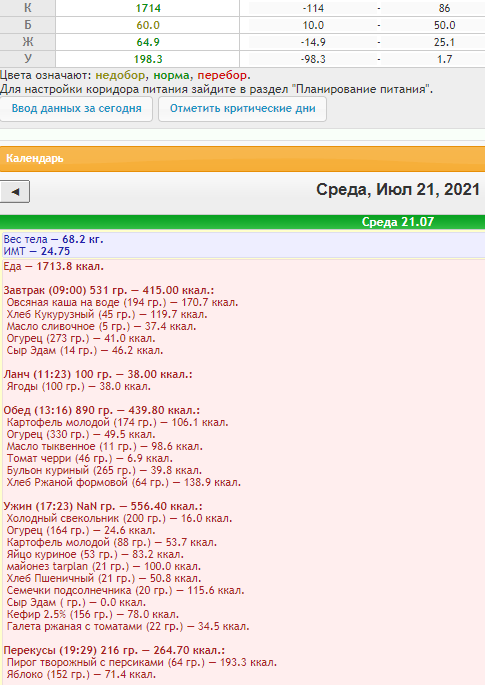The height and width of the screenshot is (685, 485).
Task: Open the "Завтрак (09:00)" meal heading
Action: point(109,291)
